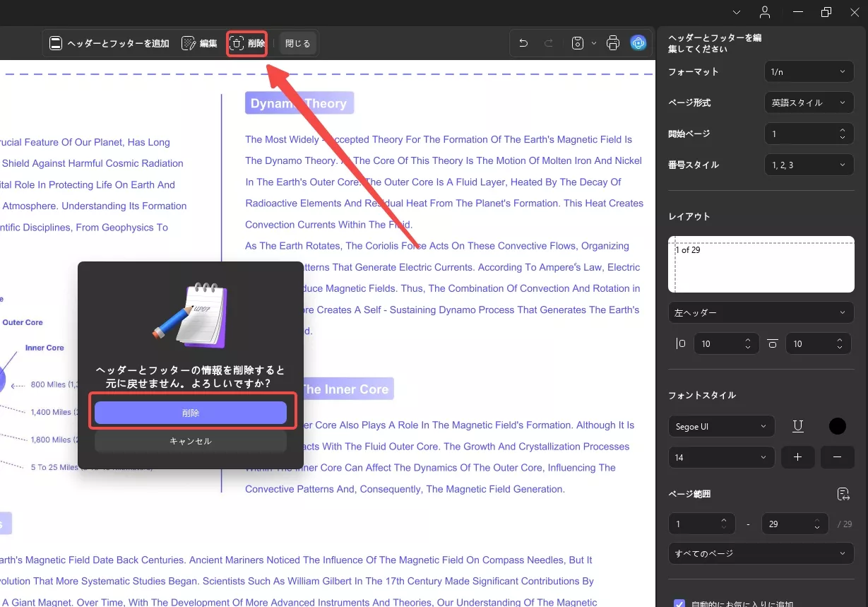Undo the last action
This screenshot has height=607, width=868.
tap(523, 43)
